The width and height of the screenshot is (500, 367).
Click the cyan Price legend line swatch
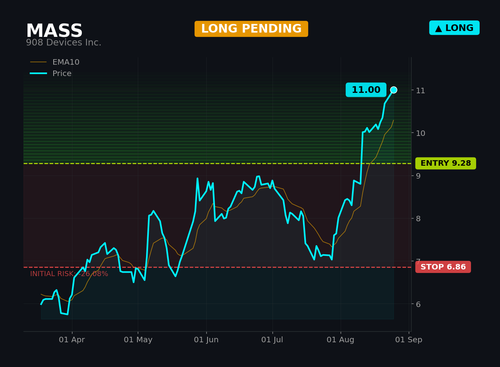tap(38, 73)
